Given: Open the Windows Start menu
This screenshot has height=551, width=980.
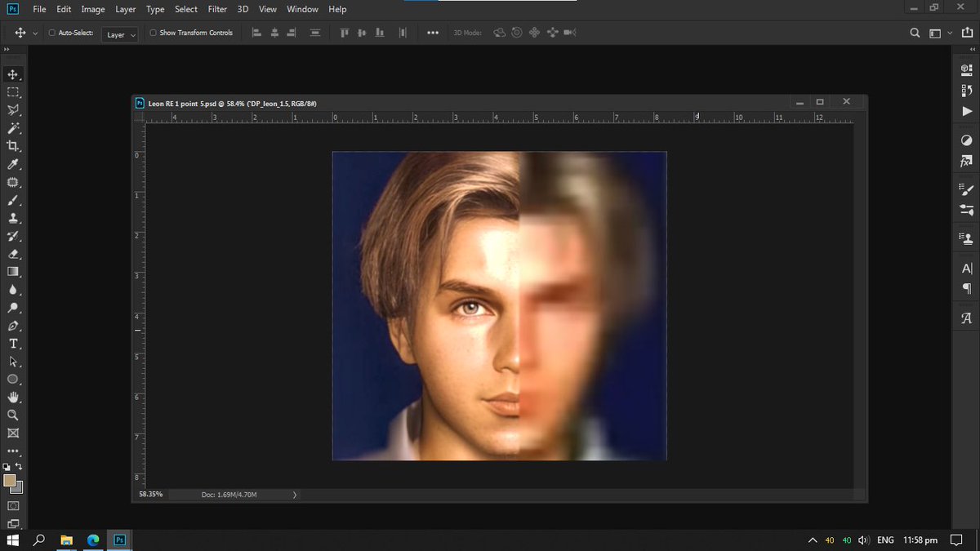Looking at the screenshot, I should pyautogui.click(x=13, y=540).
